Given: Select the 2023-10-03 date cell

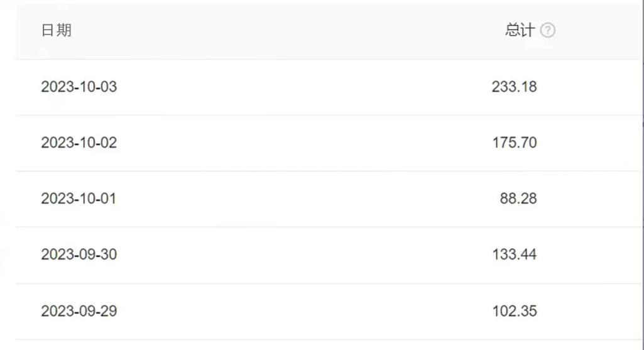Looking at the screenshot, I should [79, 87].
